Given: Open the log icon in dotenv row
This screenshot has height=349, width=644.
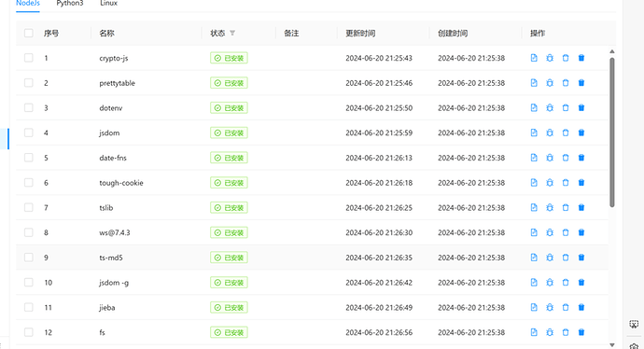Looking at the screenshot, I should click(x=534, y=107).
